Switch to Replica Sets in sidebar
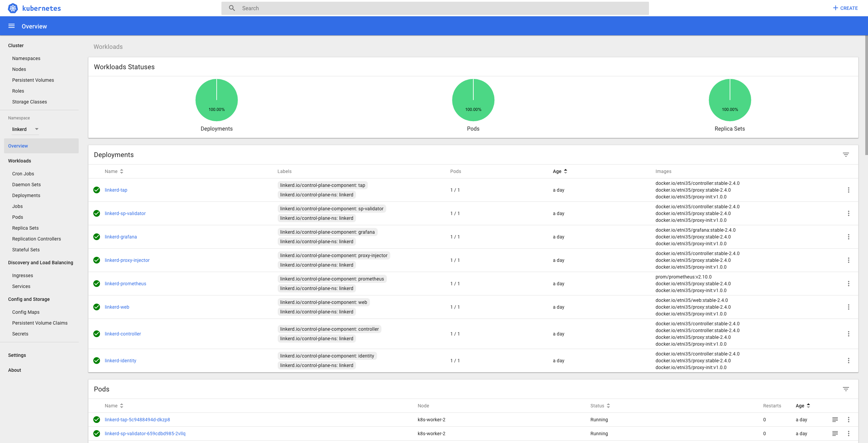The height and width of the screenshot is (443, 868). coord(25,228)
